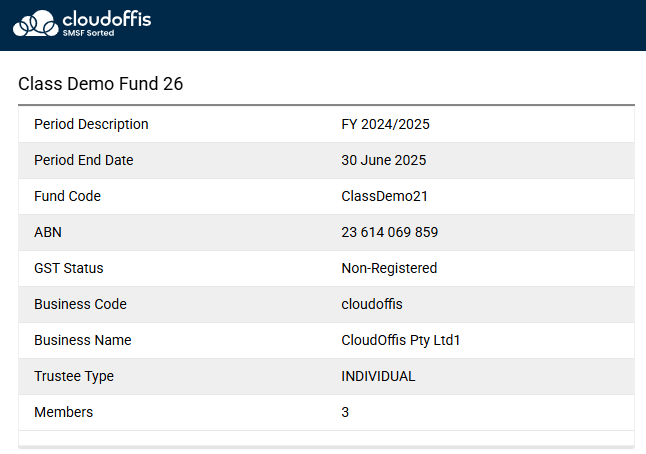
Task: Click the FY 2024/2025 value
Action: 385,124
